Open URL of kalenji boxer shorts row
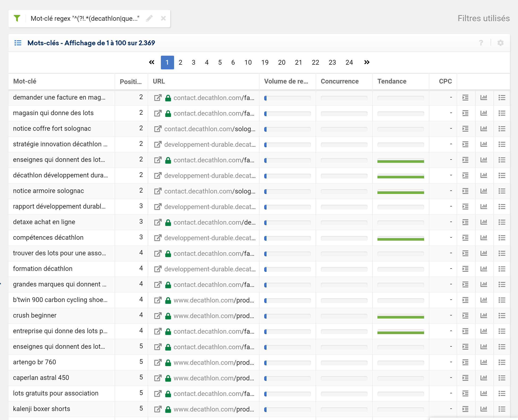This screenshot has height=420, width=518. (214, 409)
